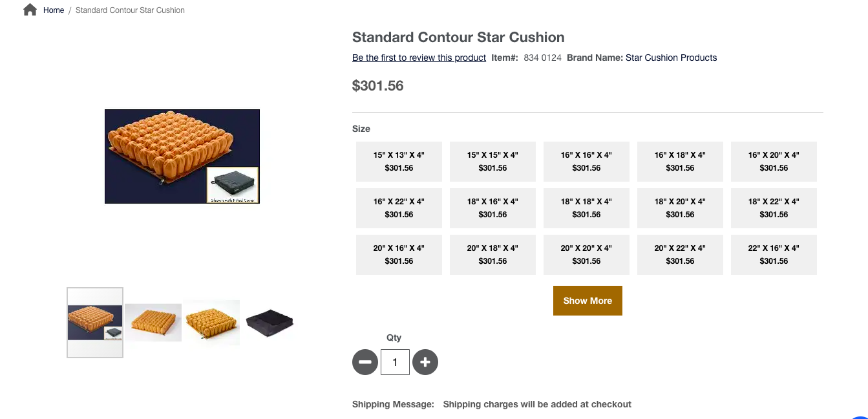Click the Home breadcrumb link

pos(54,10)
